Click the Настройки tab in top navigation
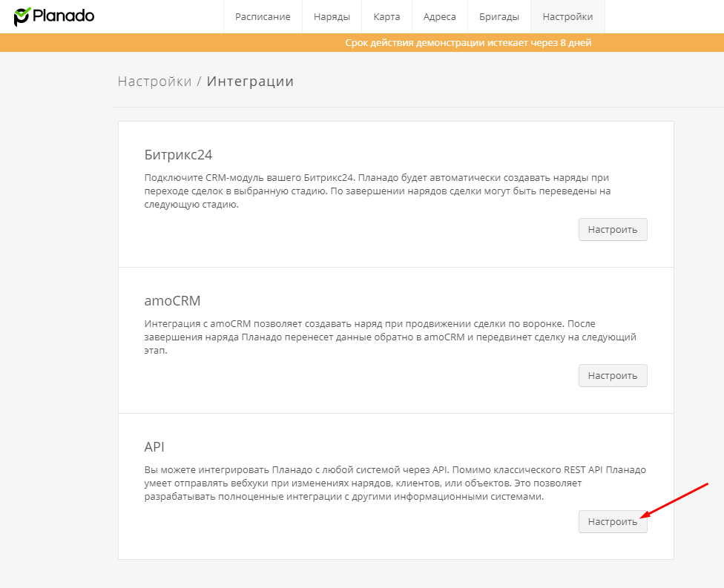The width and height of the screenshot is (724, 588). pos(567,16)
